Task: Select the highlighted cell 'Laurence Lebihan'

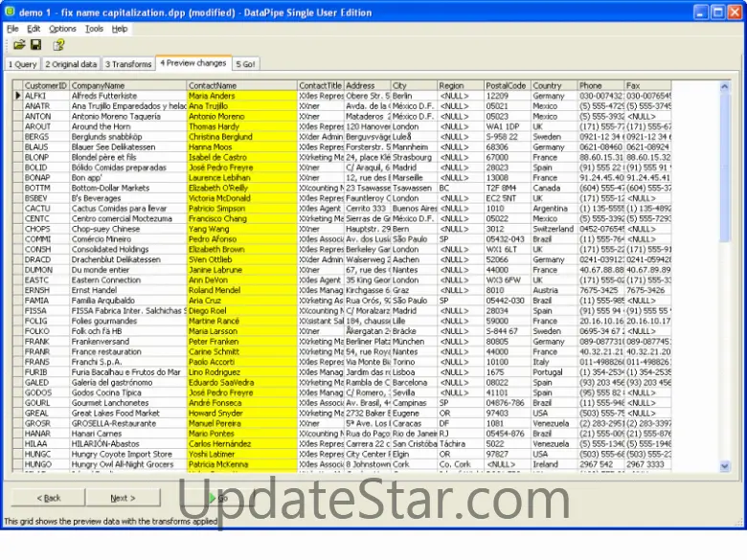Action: coord(241,178)
